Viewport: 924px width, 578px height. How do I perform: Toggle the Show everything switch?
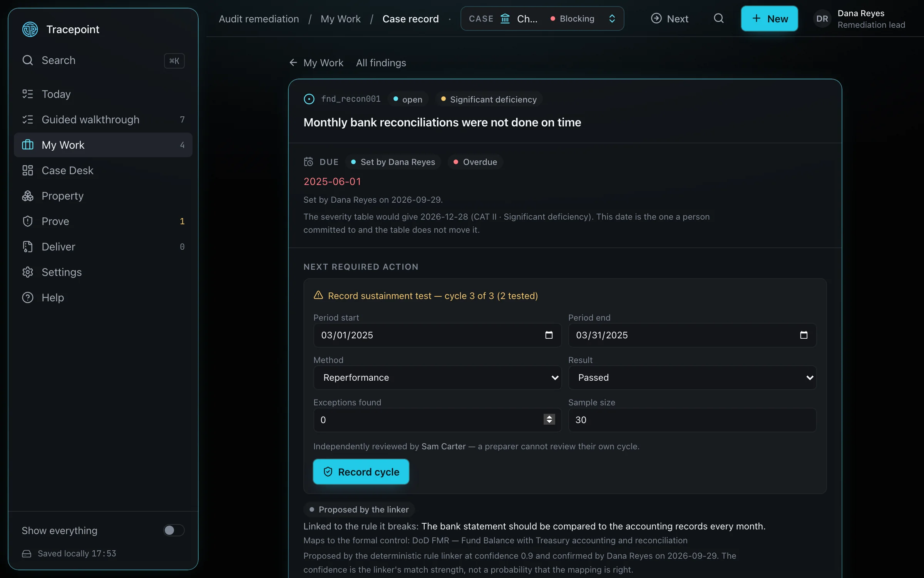click(174, 530)
